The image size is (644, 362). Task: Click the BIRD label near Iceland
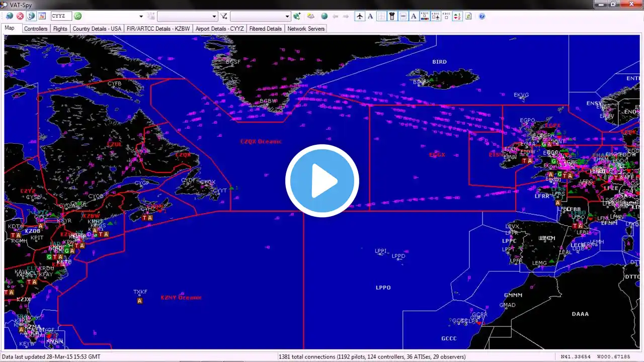click(439, 62)
